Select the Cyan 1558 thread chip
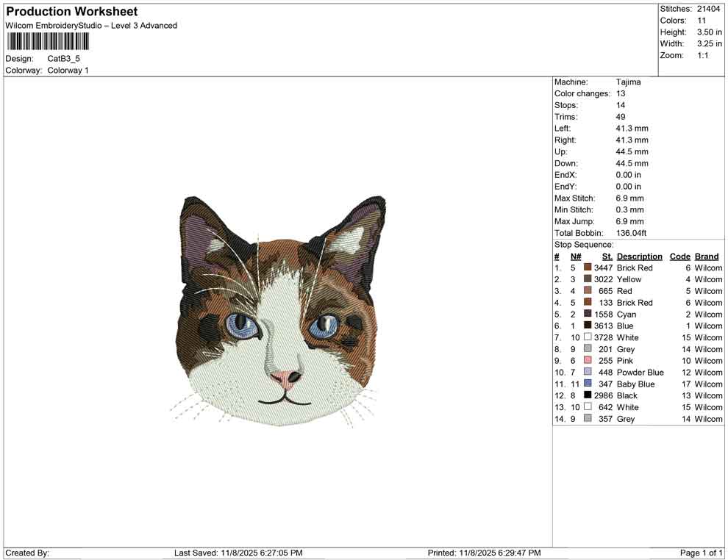The image size is (728, 560). click(588, 314)
